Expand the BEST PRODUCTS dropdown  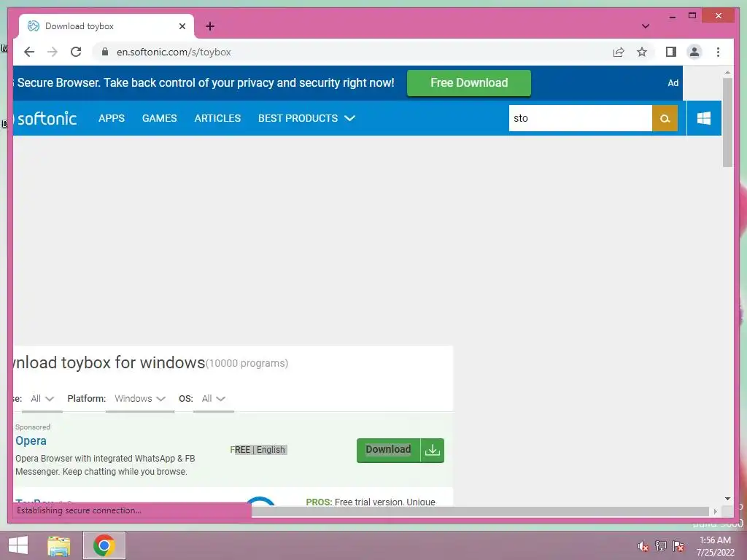pyautogui.click(x=306, y=118)
